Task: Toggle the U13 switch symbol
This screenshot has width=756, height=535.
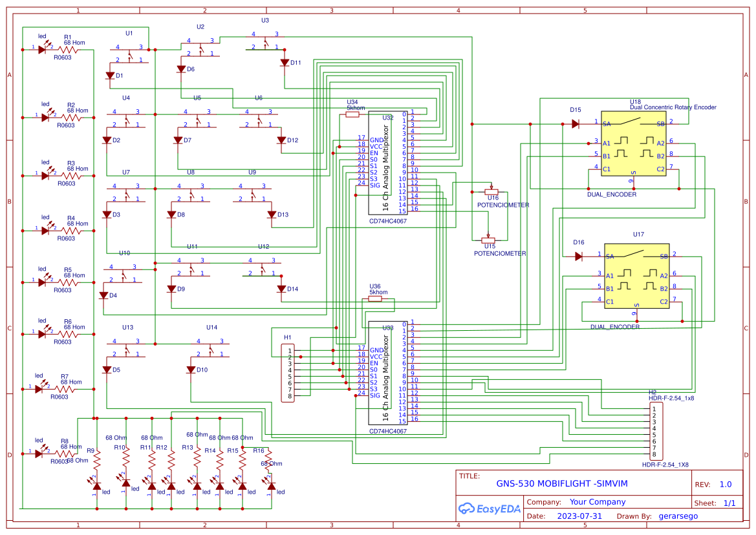Action: point(128,350)
